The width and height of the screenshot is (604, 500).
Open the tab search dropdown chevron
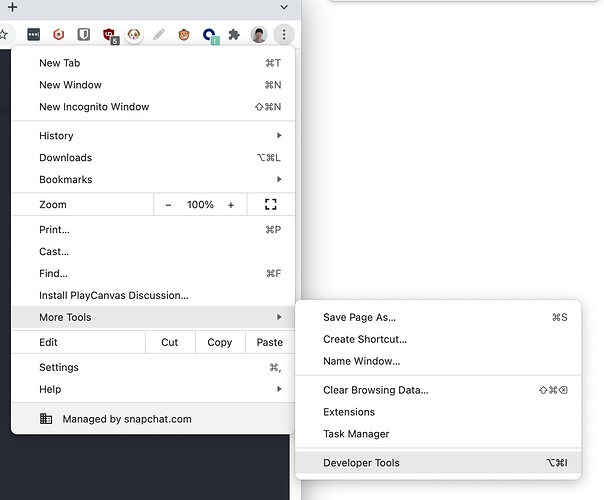click(x=284, y=7)
